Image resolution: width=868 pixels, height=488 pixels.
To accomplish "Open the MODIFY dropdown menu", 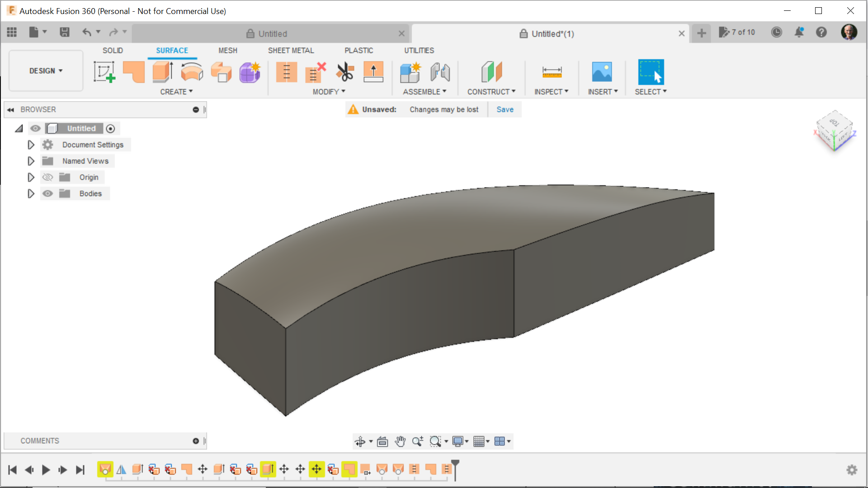I will point(329,92).
